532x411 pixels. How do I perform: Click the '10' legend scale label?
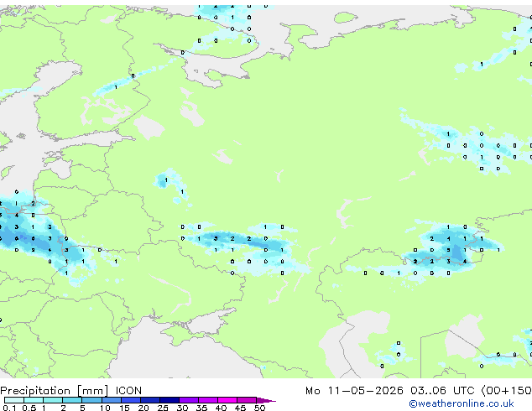(x=105, y=408)
